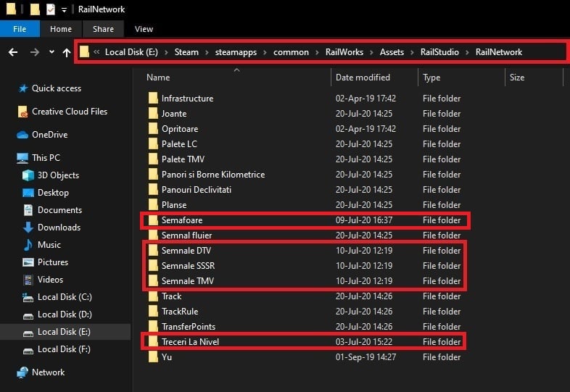
Task: Click Network in the navigation pane
Action: [48, 372]
